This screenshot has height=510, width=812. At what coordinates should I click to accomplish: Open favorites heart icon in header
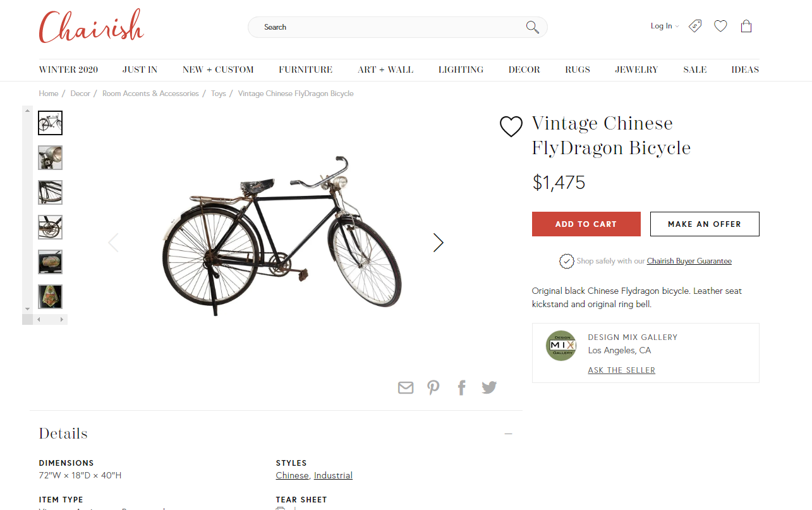[720, 26]
